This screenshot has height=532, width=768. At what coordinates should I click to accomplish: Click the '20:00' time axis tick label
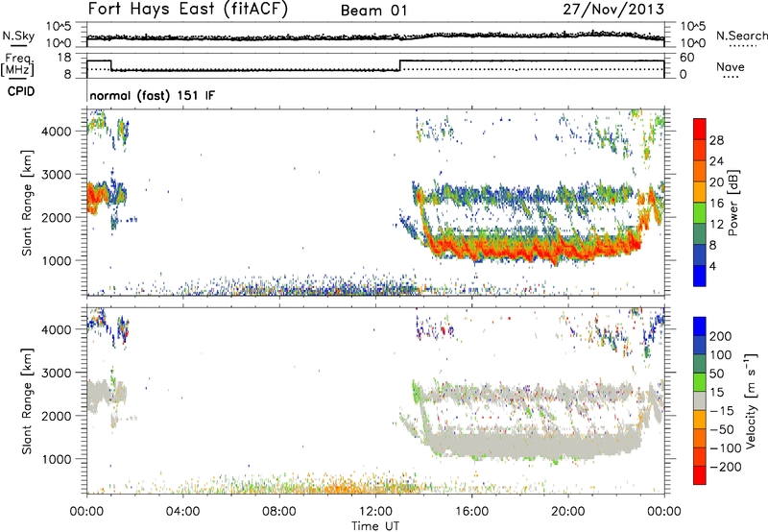[567, 512]
